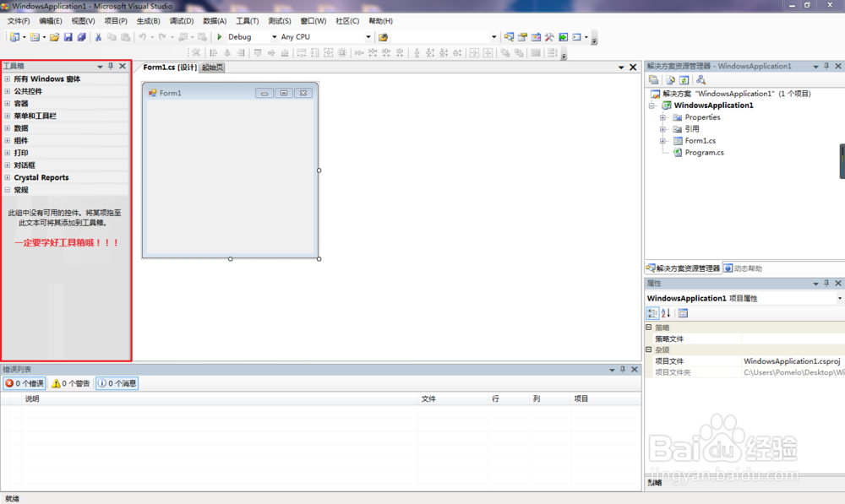The image size is (845, 504).
Task: Toggle auto-hide pin on Error List
Action: tap(623, 370)
